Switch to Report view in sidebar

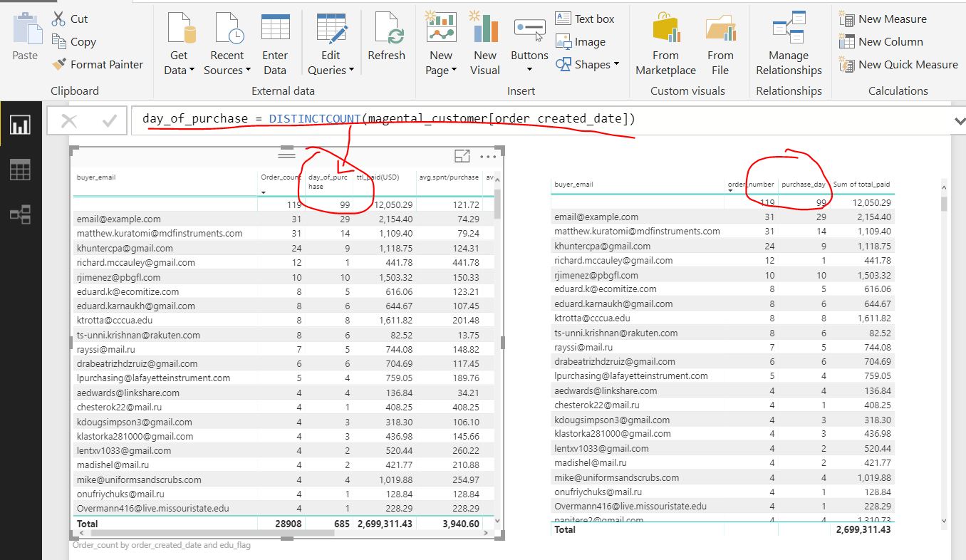20,126
